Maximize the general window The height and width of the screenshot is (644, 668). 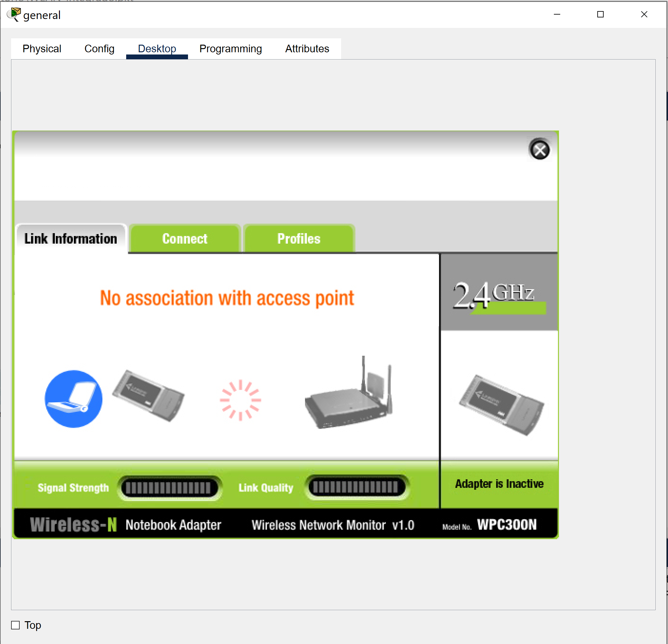pos(600,14)
